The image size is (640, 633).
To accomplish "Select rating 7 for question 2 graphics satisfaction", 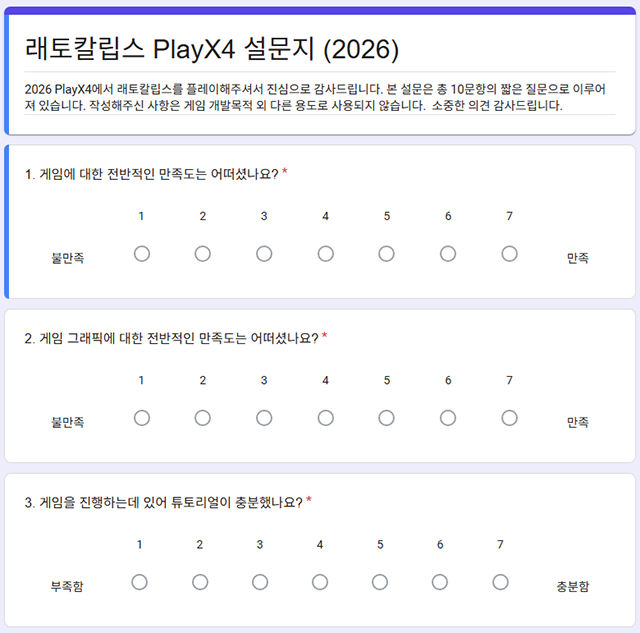I will tap(509, 418).
